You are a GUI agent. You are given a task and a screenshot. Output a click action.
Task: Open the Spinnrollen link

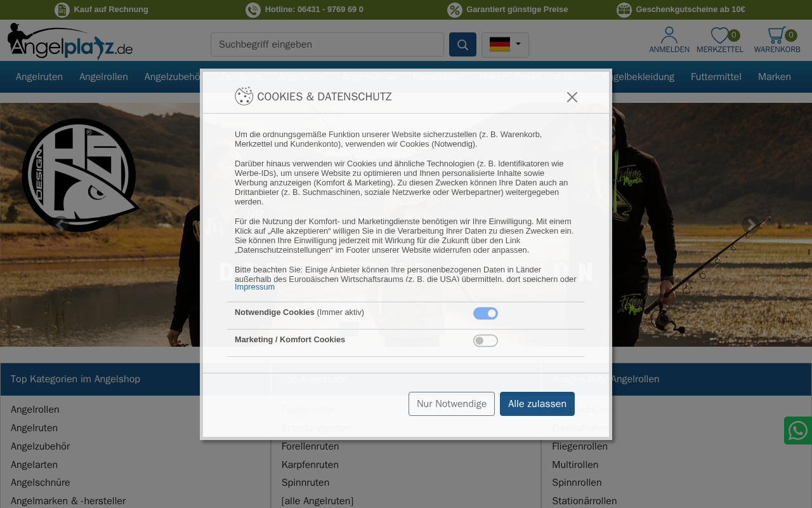click(x=577, y=483)
